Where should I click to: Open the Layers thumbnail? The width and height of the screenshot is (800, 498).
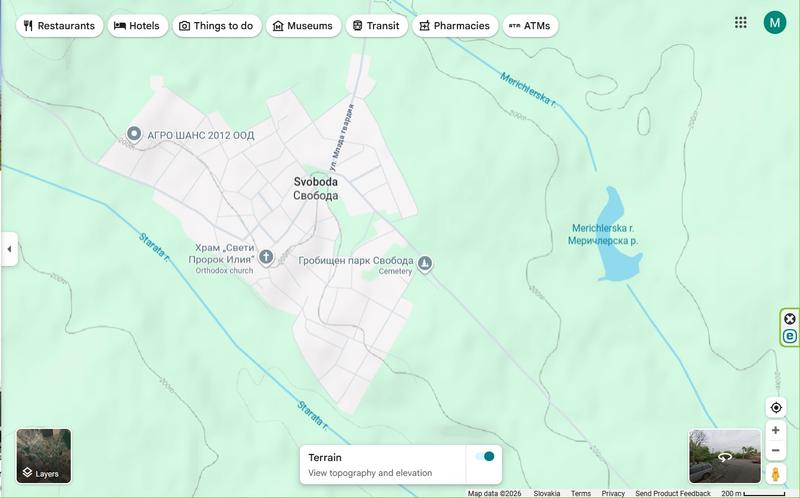click(44, 456)
